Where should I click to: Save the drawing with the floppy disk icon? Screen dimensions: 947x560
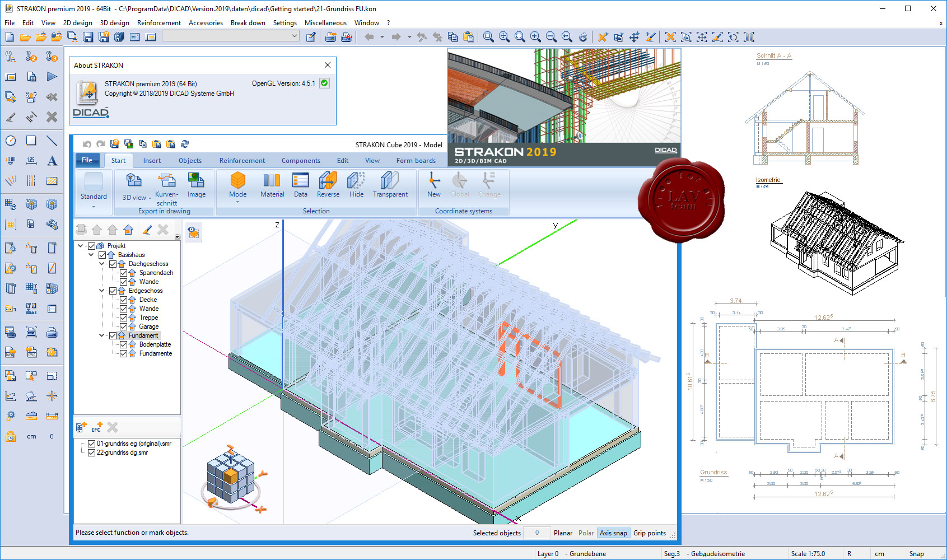click(x=88, y=37)
